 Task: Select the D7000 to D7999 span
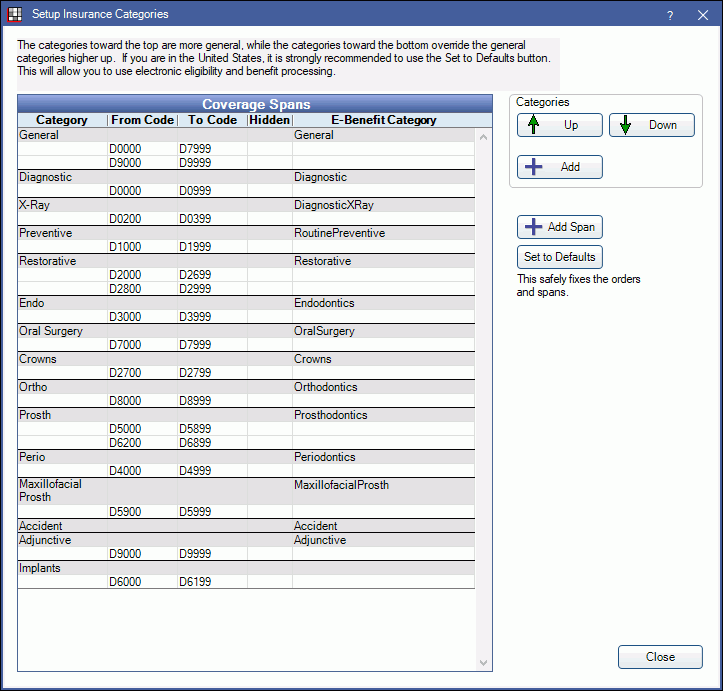pyautogui.click(x=246, y=345)
